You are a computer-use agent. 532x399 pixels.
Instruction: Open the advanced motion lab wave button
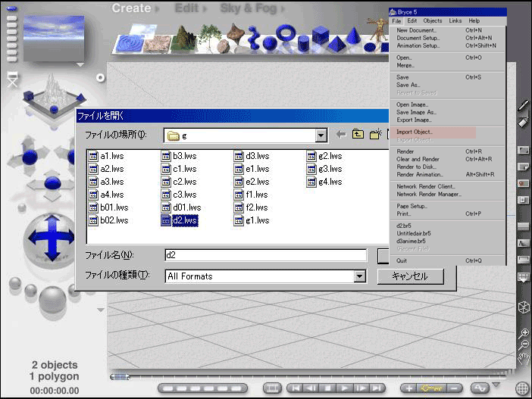[480, 388]
